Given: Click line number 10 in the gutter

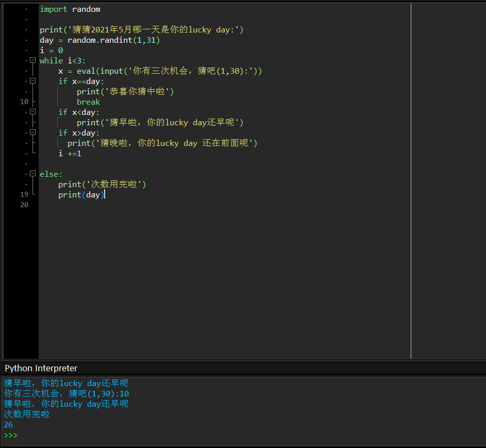Looking at the screenshot, I should [x=24, y=102].
